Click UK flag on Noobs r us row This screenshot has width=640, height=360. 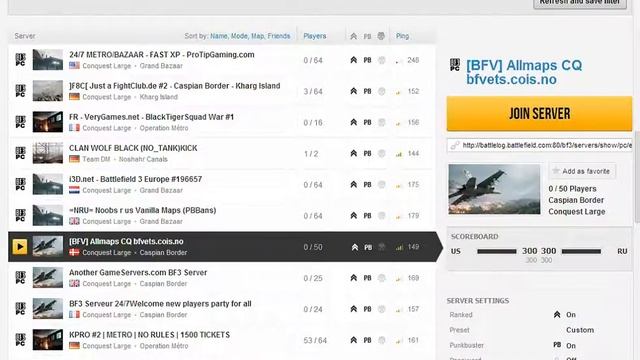tap(74, 221)
